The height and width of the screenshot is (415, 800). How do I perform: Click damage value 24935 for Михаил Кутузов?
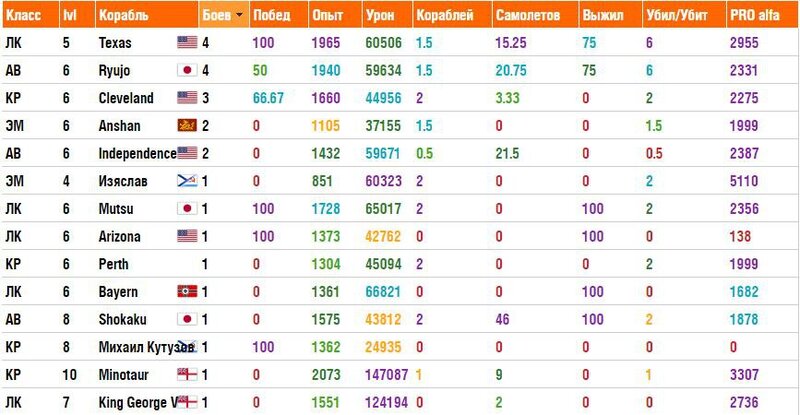(383, 347)
